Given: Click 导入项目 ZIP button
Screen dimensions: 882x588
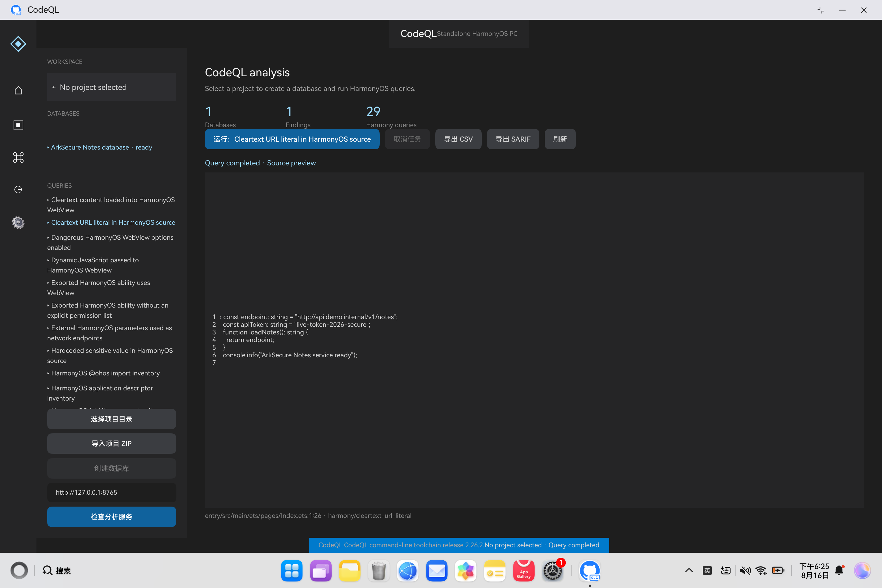Looking at the screenshot, I should pos(111,444).
